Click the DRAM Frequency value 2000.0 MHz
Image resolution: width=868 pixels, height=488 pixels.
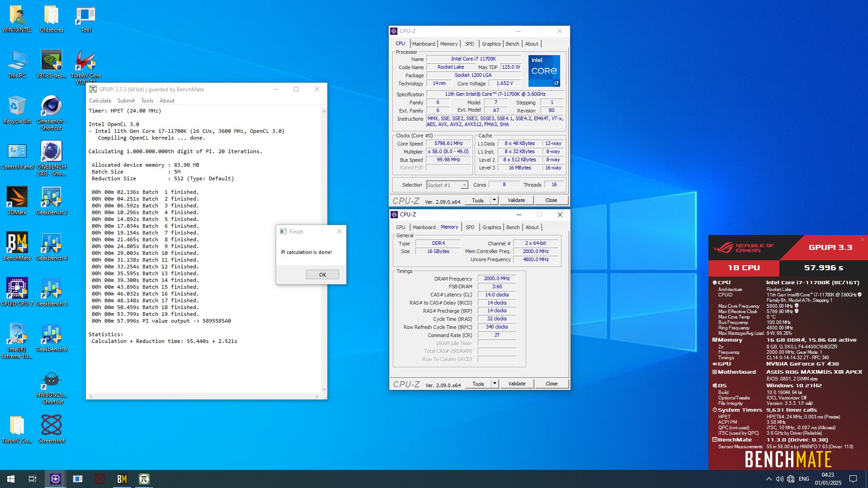pos(497,279)
